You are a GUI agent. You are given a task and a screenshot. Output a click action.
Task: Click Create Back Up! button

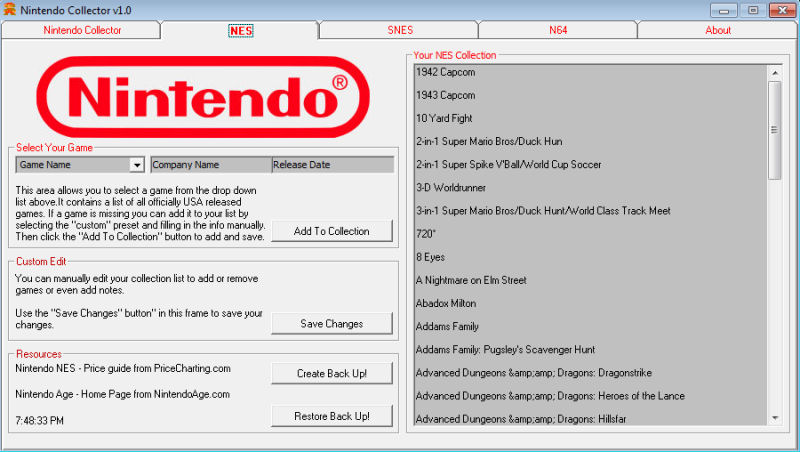332,373
